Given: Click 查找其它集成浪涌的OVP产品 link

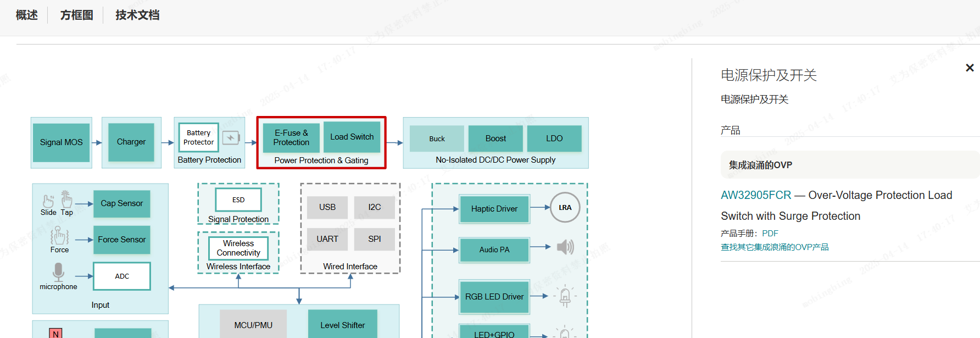Looking at the screenshot, I should tap(775, 247).
